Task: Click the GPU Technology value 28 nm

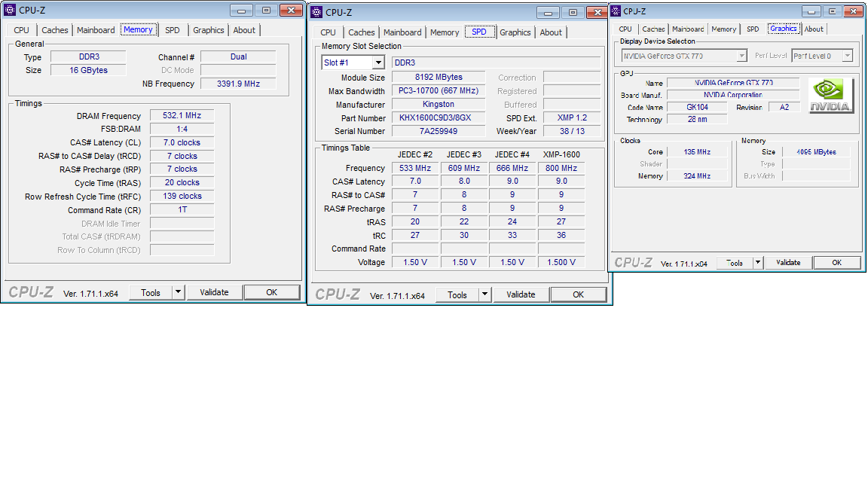Action: pos(698,119)
